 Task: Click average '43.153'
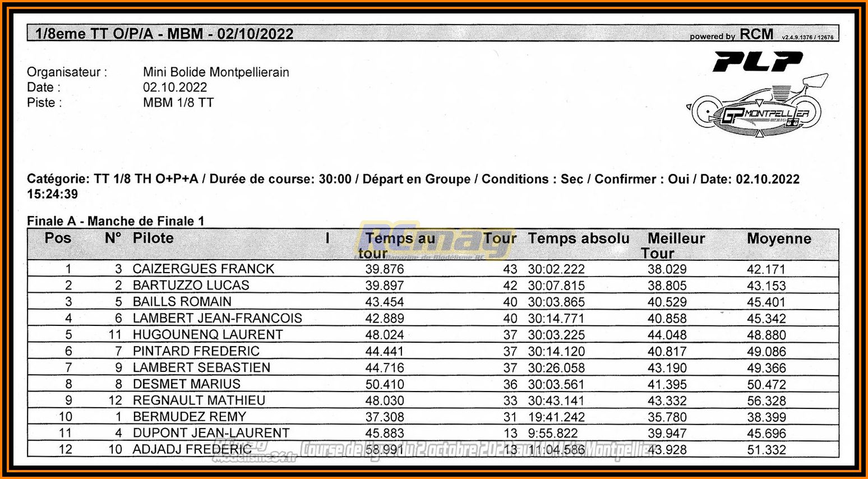767,285
